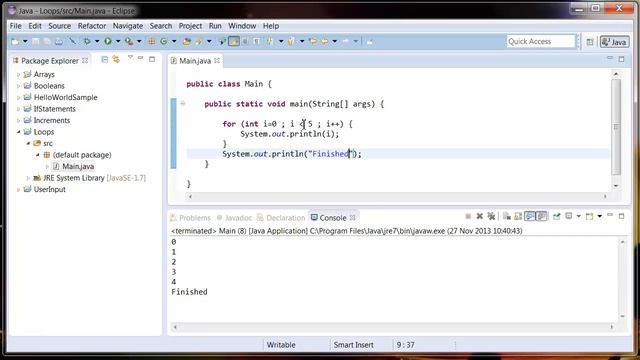Open the Refactor menu
640x360 pixels.
(x=92, y=26)
